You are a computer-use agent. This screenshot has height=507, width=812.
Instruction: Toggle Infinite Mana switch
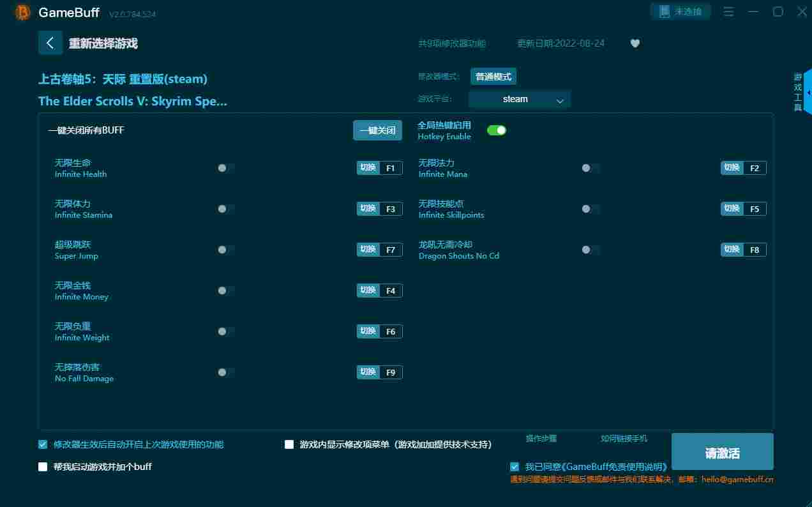coord(590,168)
